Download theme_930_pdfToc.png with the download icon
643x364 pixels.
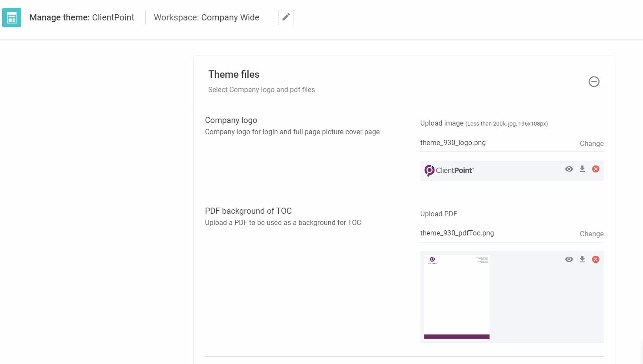pos(582,259)
